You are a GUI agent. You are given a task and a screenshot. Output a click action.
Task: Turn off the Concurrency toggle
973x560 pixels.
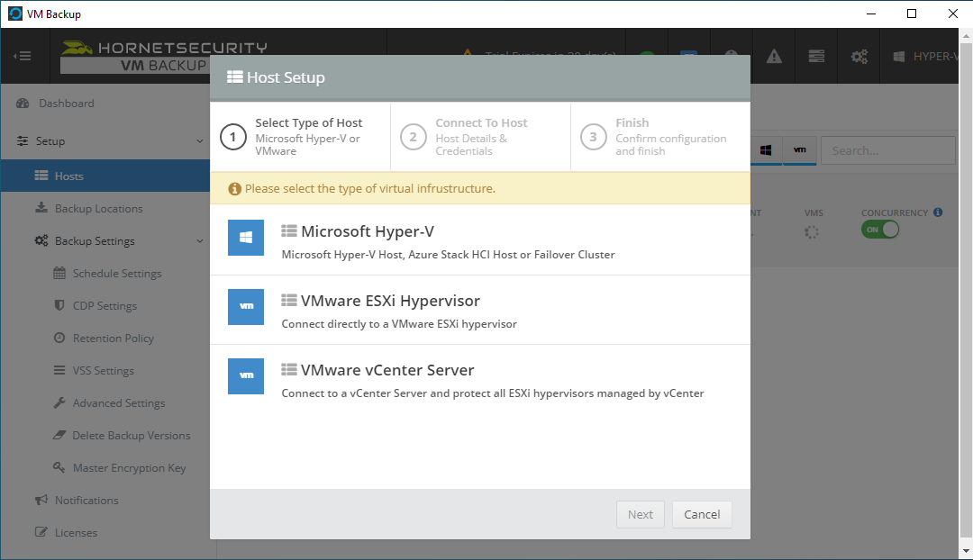point(879,229)
